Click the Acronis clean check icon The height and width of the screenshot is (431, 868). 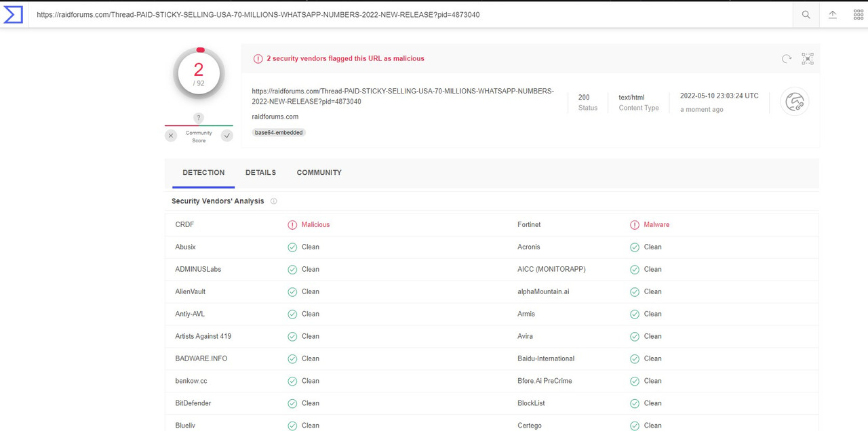pyautogui.click(x=635, y=247)
